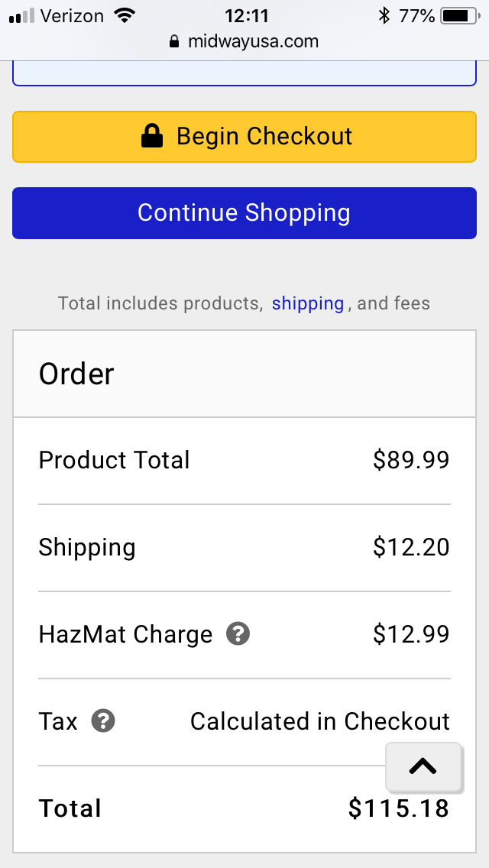
Task: Tap the $115.18 total amount
Action: click(x=399, y=808)
